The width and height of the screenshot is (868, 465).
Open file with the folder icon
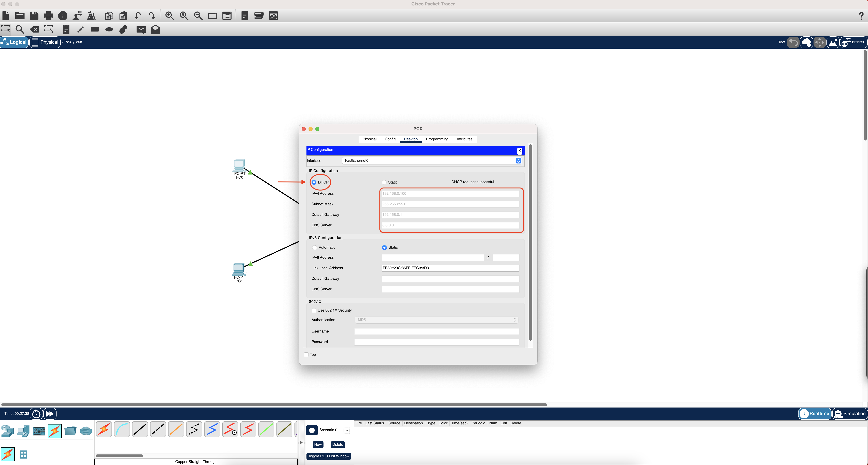point(20,16)
